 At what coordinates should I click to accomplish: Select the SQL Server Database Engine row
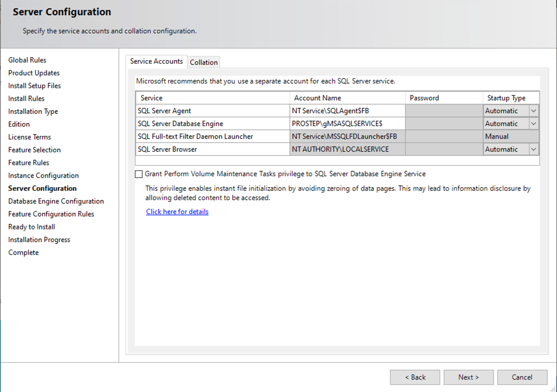(213, 124)
